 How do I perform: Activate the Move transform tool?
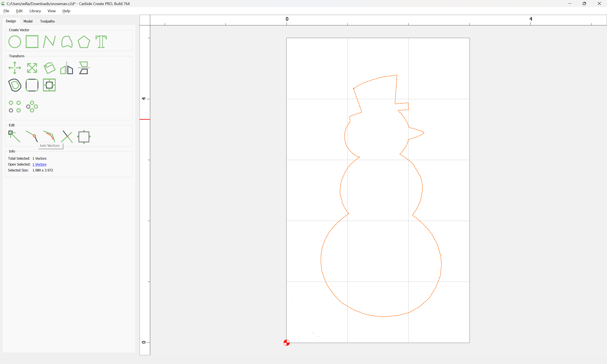pyautogui.click(x=15, y=68)
